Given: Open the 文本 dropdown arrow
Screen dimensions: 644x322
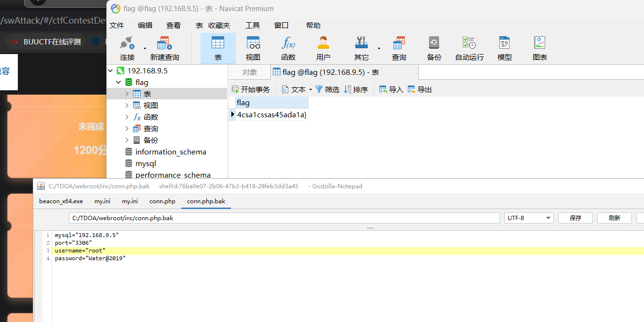Looking at the screenshot, I should [x=310, y=89].
